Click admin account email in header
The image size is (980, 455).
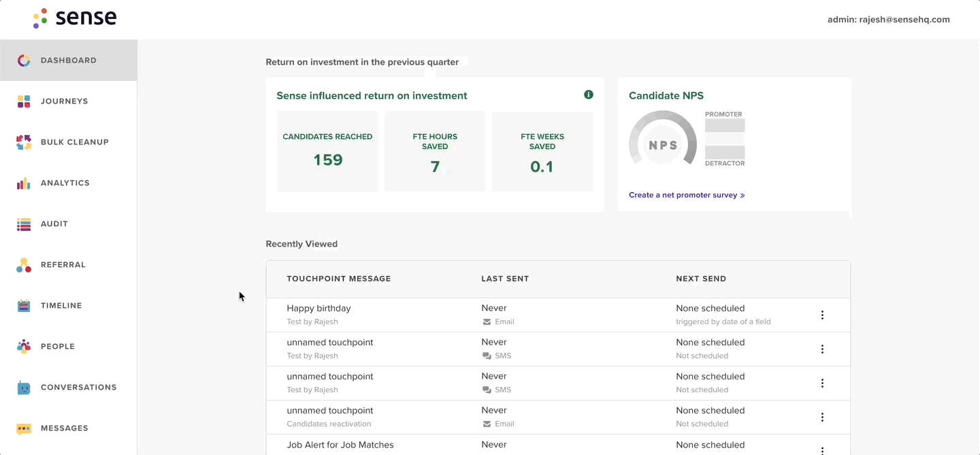889,19
